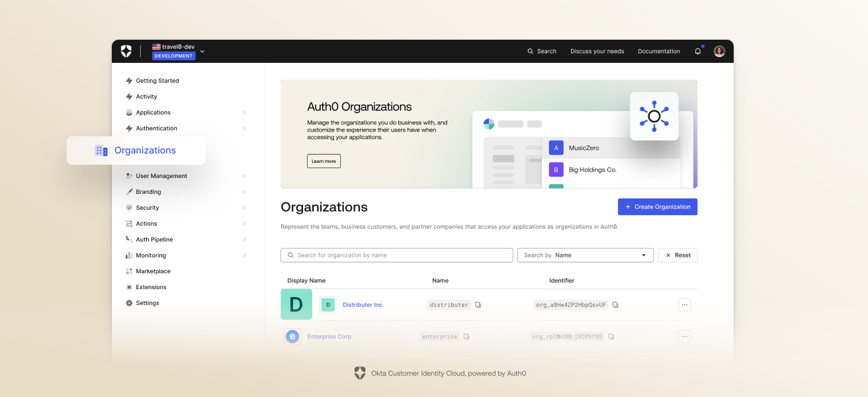
Task: Open the Search by Name dropdown
Action: click(585, 255)
